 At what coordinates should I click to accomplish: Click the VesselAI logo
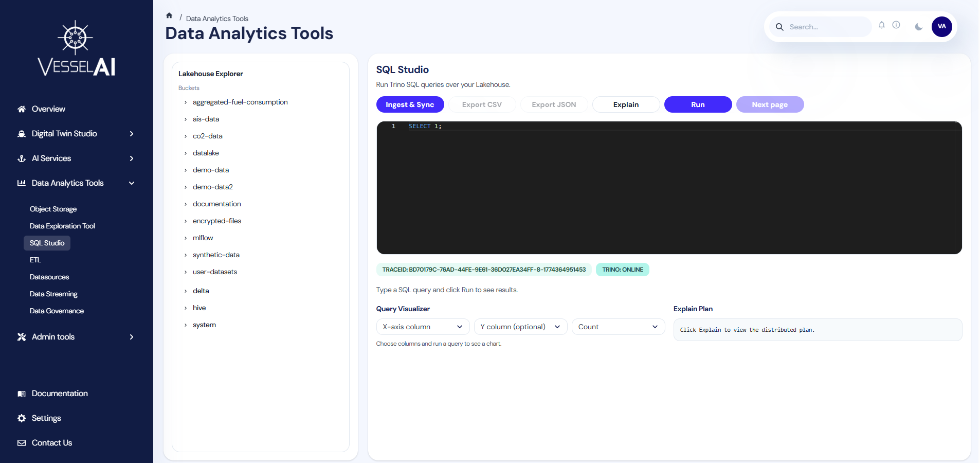76,49
